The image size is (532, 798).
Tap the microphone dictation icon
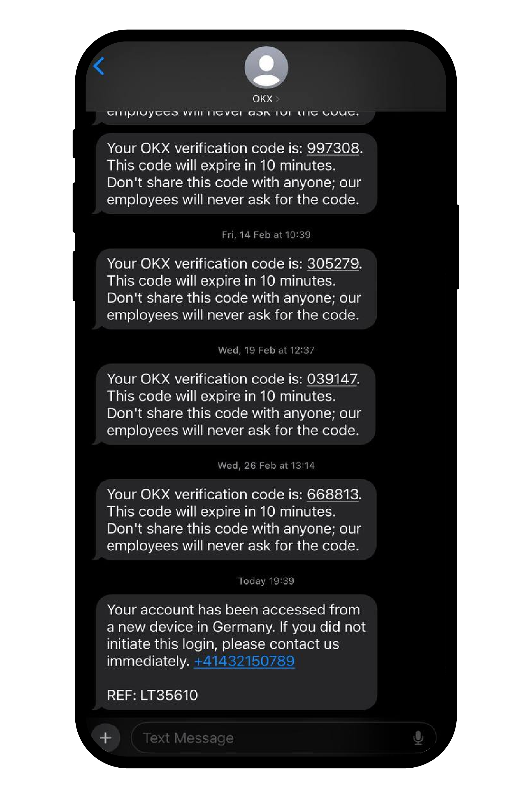click(418, 738)
